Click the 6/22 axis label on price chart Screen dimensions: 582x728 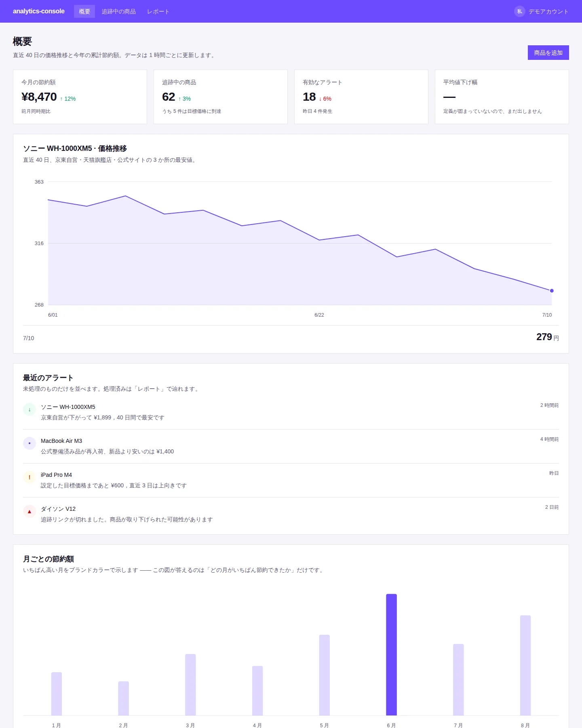pos(319,315)
